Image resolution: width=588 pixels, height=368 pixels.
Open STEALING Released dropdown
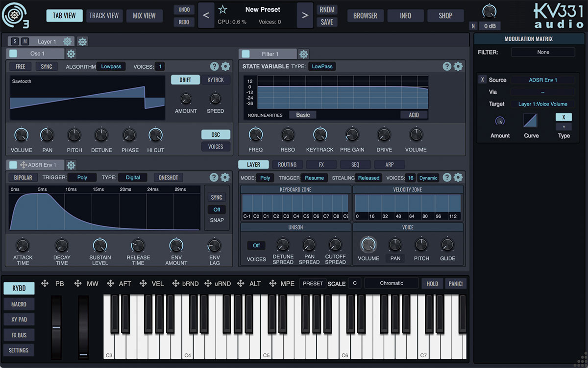pyautogui.click(x=368, y=178)
